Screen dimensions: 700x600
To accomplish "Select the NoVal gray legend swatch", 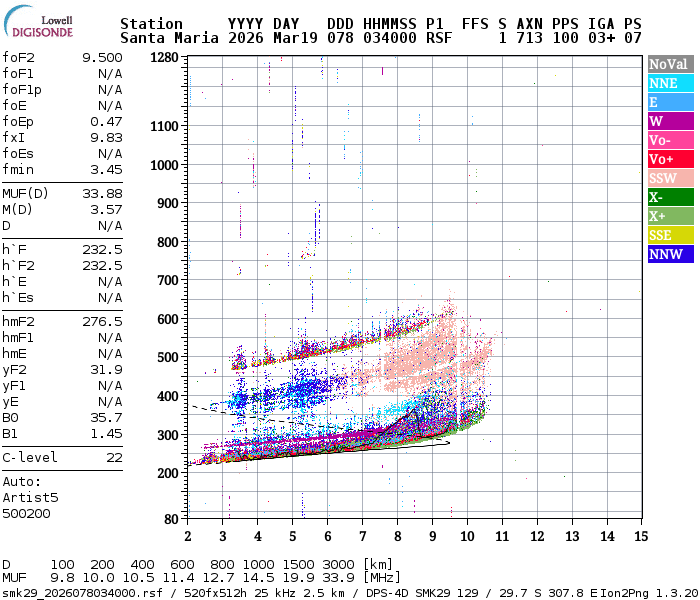I will pyautogui.click(x=668, y=65).
